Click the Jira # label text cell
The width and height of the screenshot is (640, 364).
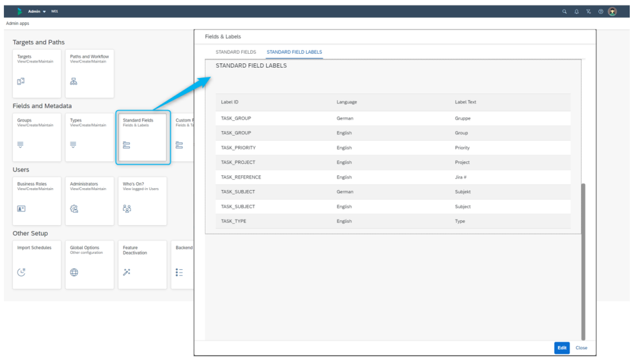point(460,177)
